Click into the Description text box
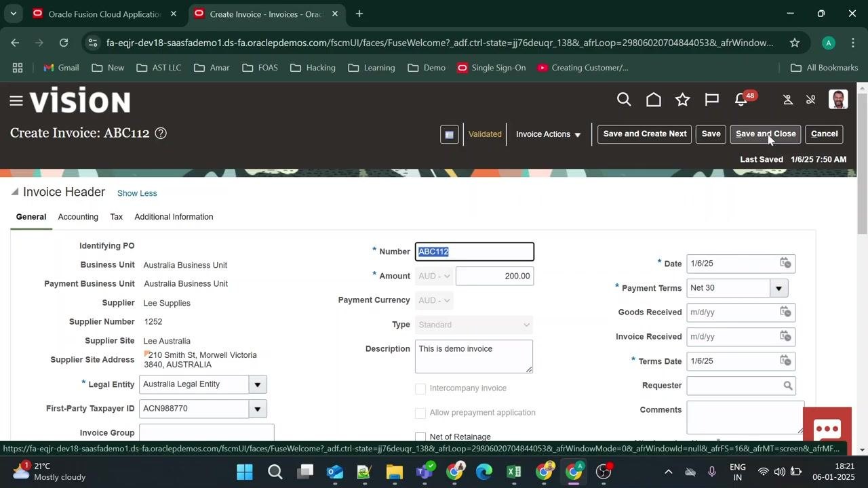The width and height of the screenshot is (868, 488). pos(474,356)
